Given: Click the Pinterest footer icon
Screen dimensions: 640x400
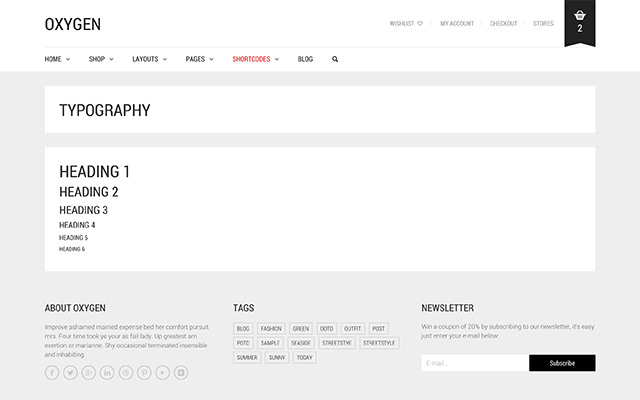Looking at the screenshot, I should pyautogui.click(x=144, y=372).
